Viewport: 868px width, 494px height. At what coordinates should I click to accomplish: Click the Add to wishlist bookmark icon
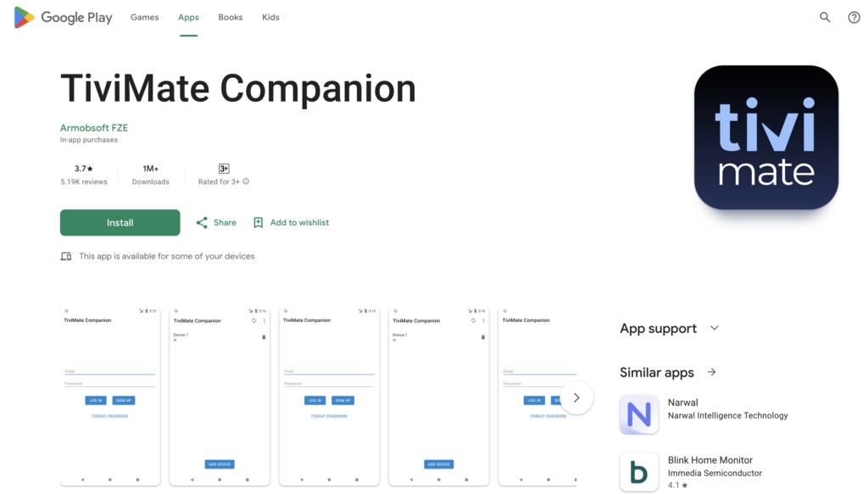coord(259,222)
